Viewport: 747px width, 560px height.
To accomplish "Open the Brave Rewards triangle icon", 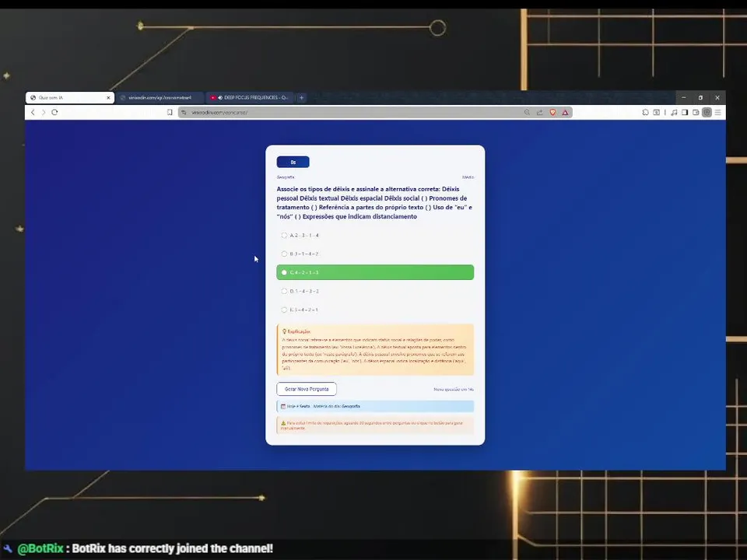I will pos(565,112).
